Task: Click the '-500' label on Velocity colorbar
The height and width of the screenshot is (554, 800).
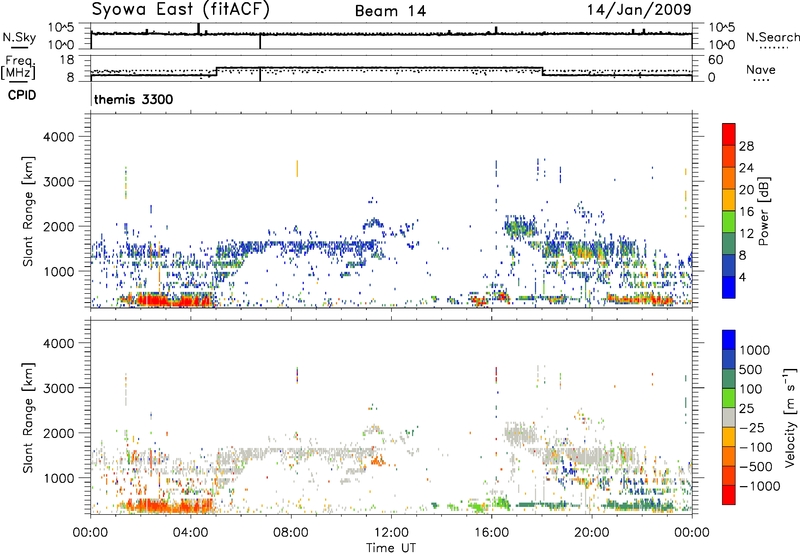Action: 756,466
